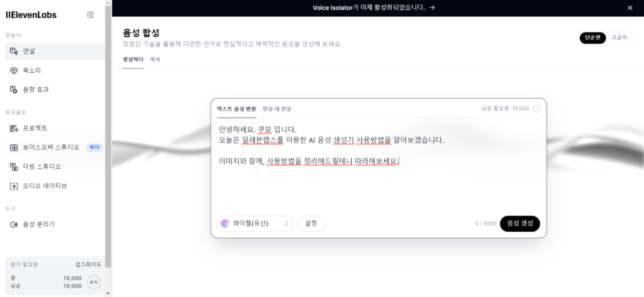Click the 음성 분리기 voice isolator icon
The image size is (644, 297).
click(x=14, y=224)
